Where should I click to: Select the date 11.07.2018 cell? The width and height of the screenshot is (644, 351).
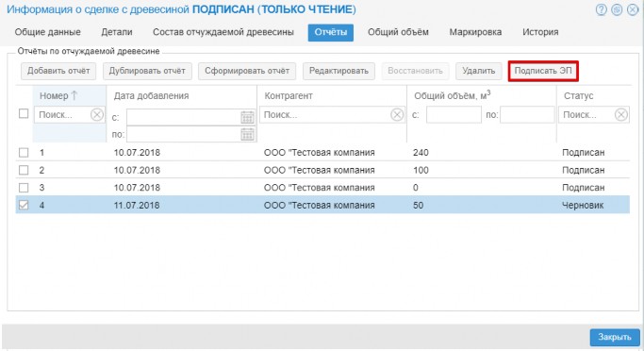137,205
